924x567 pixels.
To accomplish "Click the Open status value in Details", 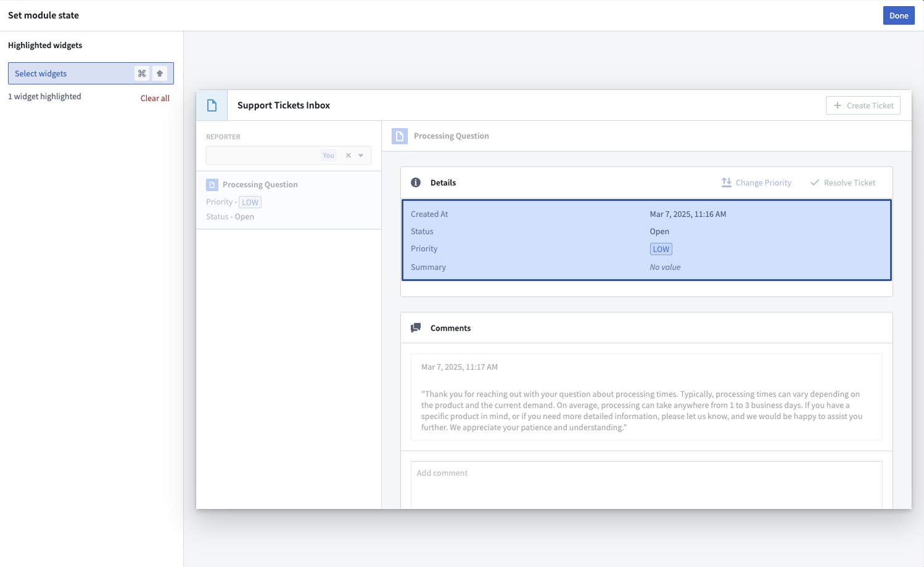I will pos(659,232).
